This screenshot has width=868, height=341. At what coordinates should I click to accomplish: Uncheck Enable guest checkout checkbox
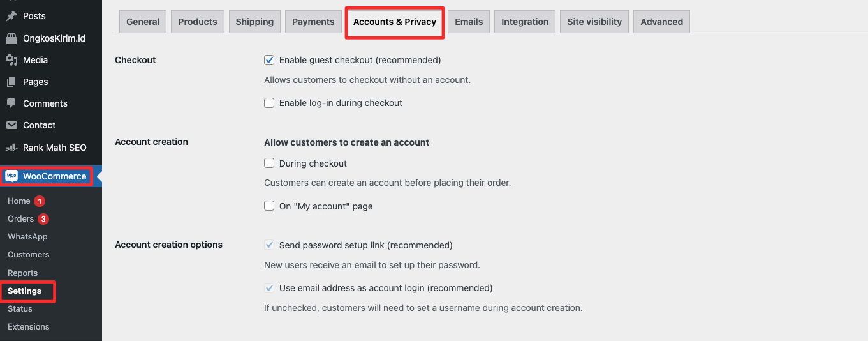pyautogui.click(x=269, y=60)
